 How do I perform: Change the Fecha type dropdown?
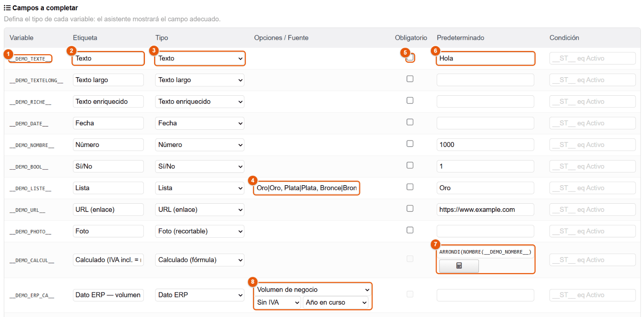point(200,123)
